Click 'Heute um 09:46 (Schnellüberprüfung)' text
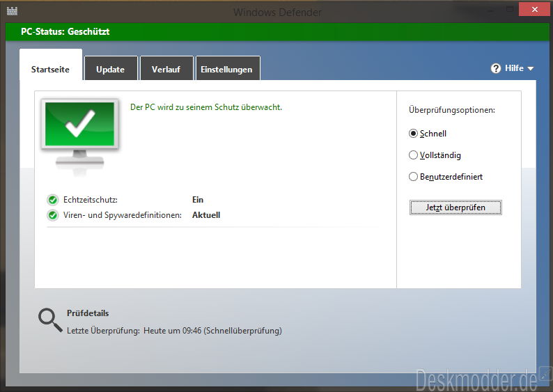553x392 pixels. (x=212, y=331)
